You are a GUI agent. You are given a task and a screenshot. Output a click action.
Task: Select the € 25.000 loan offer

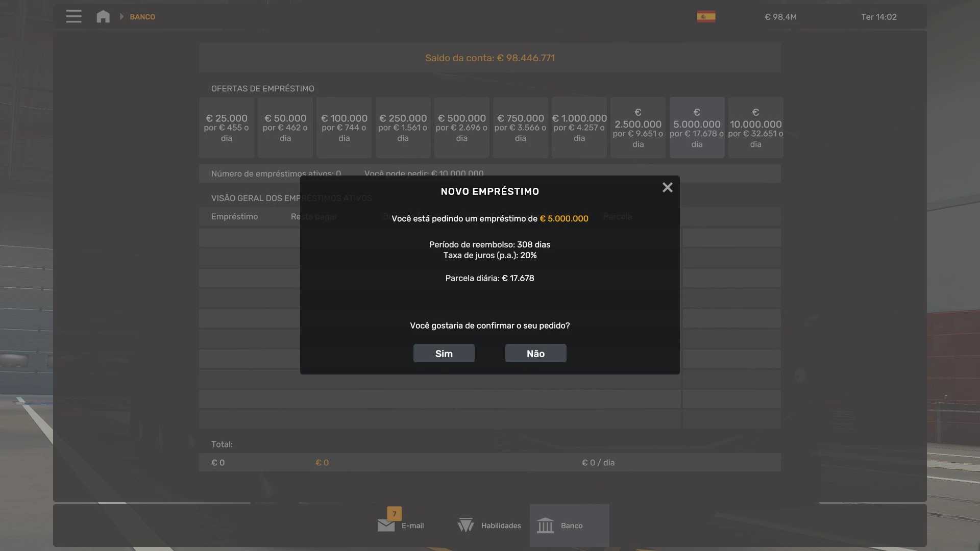click(x=227, y=128)
